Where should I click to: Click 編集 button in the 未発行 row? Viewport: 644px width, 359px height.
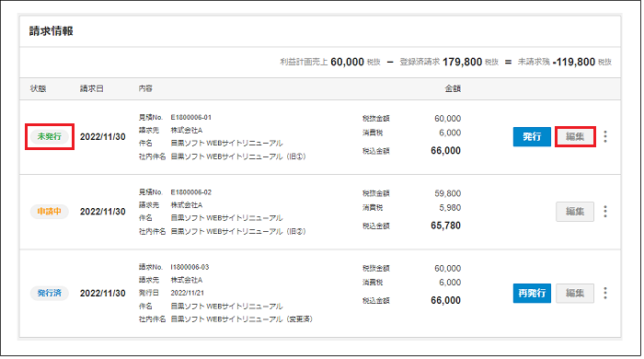click(x=575, y=137)
